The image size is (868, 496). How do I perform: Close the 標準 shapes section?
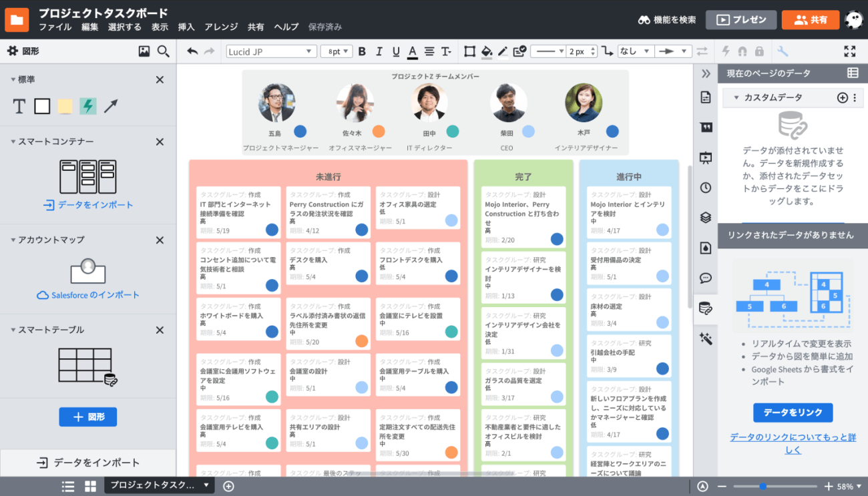[160, 79]
